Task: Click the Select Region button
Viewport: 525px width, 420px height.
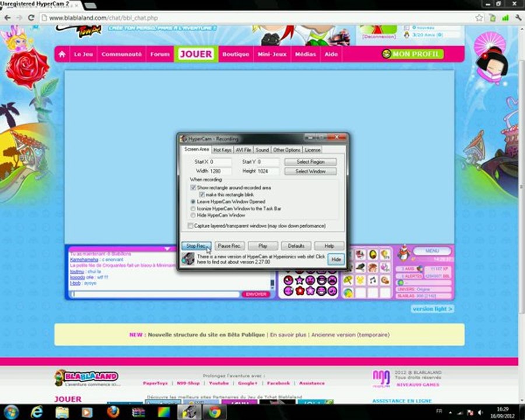Action: coord(310,162)
